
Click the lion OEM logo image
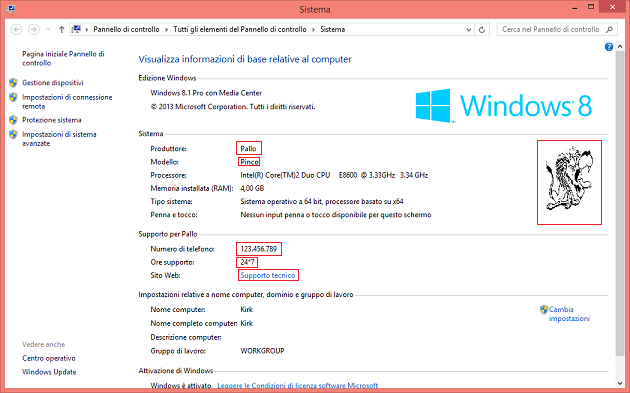coord(569,182)
